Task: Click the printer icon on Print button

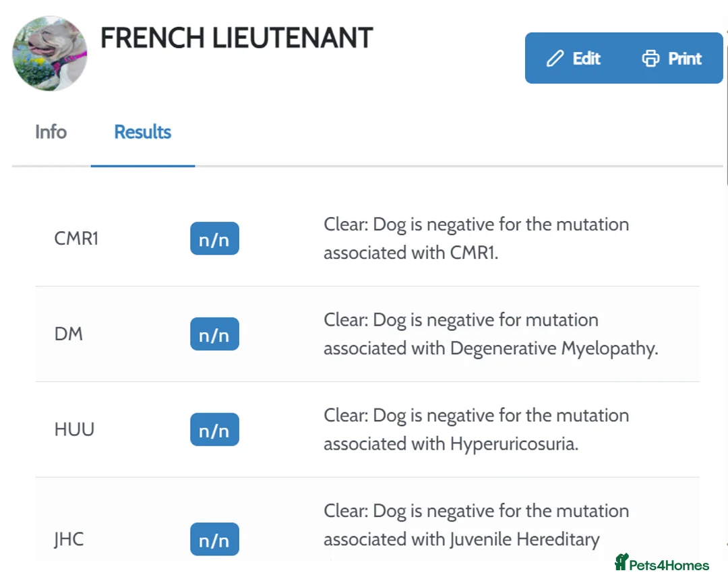Action: [x=650, y=59]
